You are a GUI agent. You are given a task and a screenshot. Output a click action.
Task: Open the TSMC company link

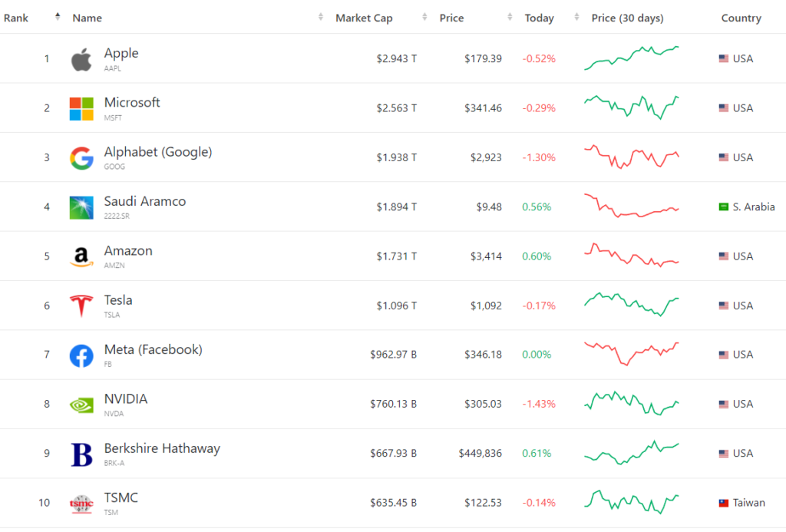pos(121,497)
